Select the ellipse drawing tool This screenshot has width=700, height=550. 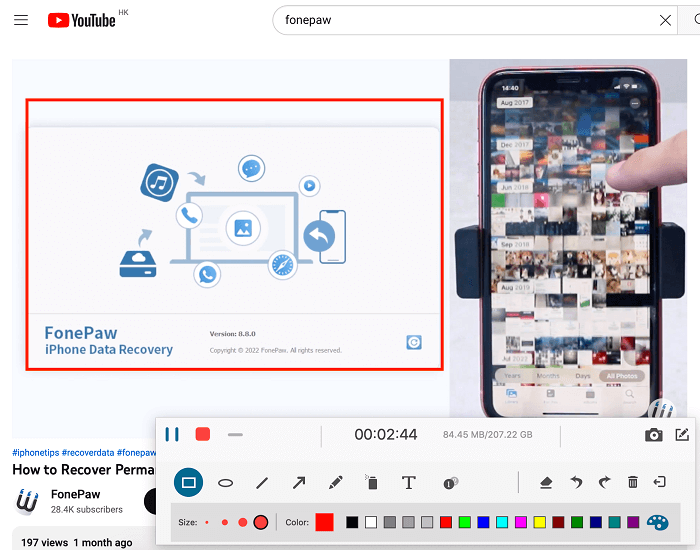pos(225,483)
